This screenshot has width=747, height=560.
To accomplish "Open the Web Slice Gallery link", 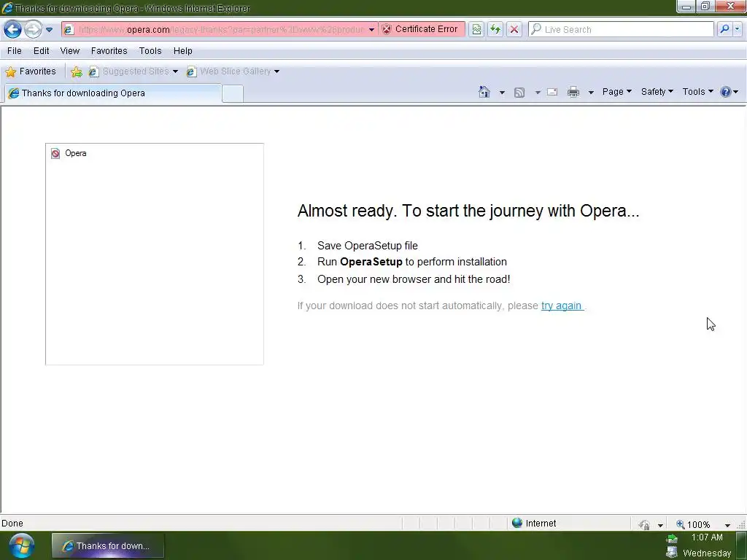I will click(233, 71).
